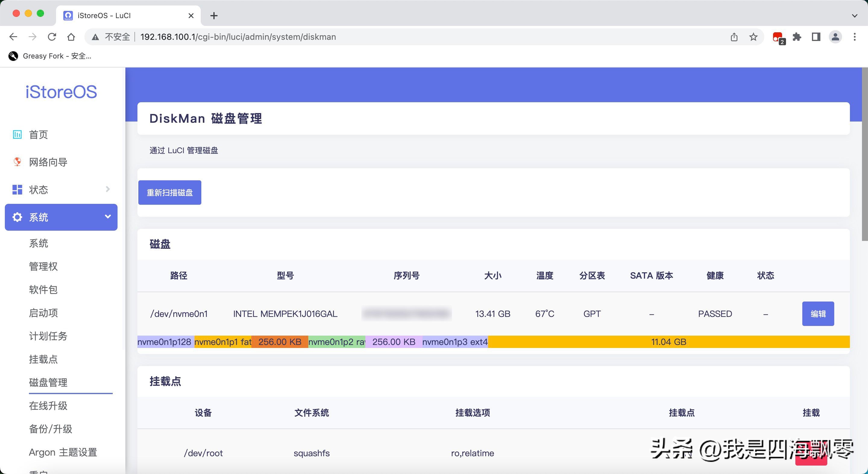This screenshot has height=474, width=868.
Task: Click the 首页 dashboard icon in sidebar
Action: point(17,134)
